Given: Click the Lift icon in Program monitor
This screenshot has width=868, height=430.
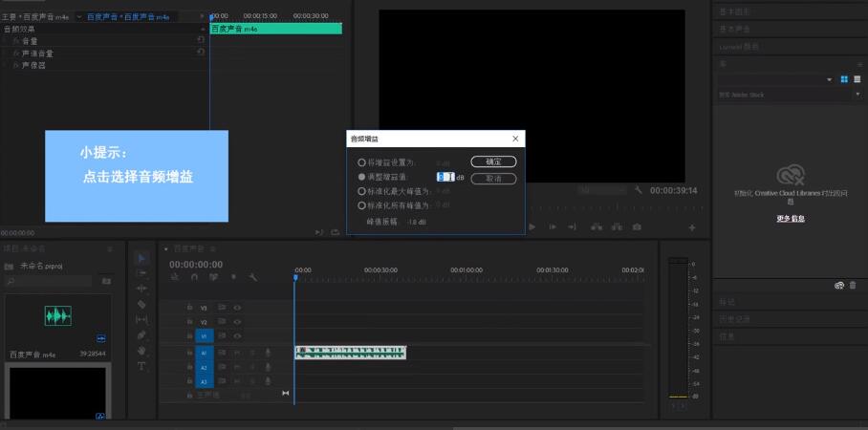Looking at the screenshot, I should (x=597, y=226).
